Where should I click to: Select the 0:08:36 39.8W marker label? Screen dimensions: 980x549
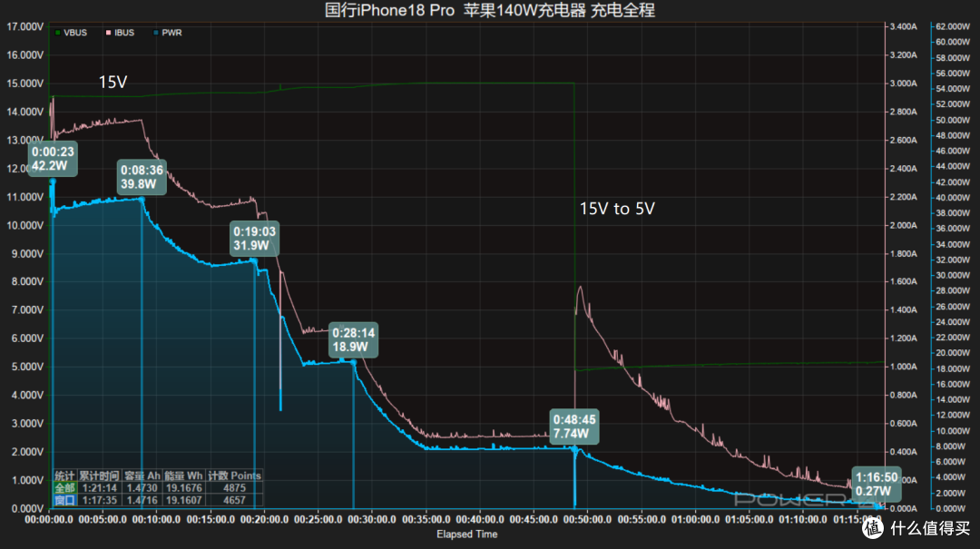pos(142,177)
